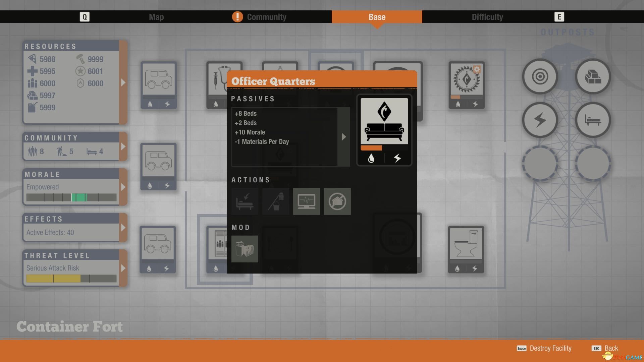Select the monitor/status action icon
Viewport: 644px width, 362px height.
pyautogui.click(x=306, y=201)
